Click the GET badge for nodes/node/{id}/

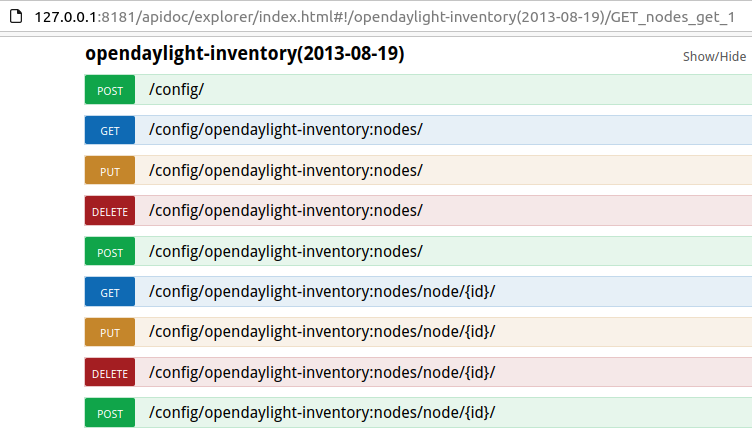[x=110, y=292]
